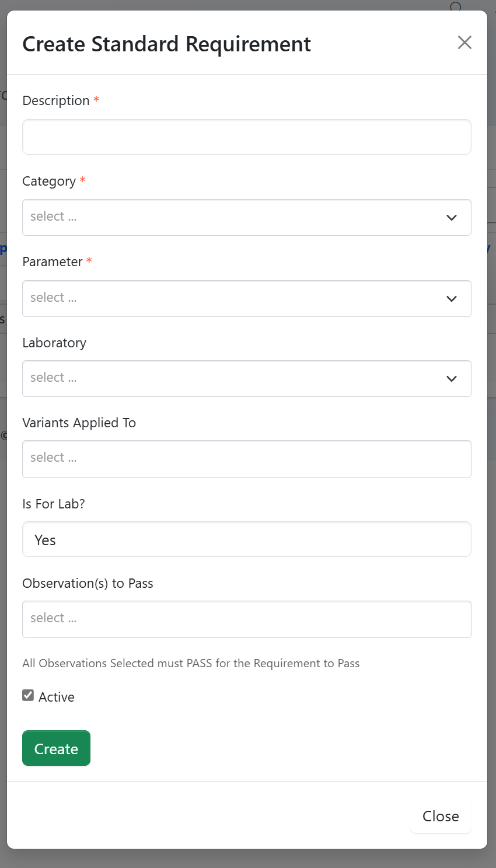Open the Variants Applied To selector
This screenshot has height=868, width=496.
246,459
